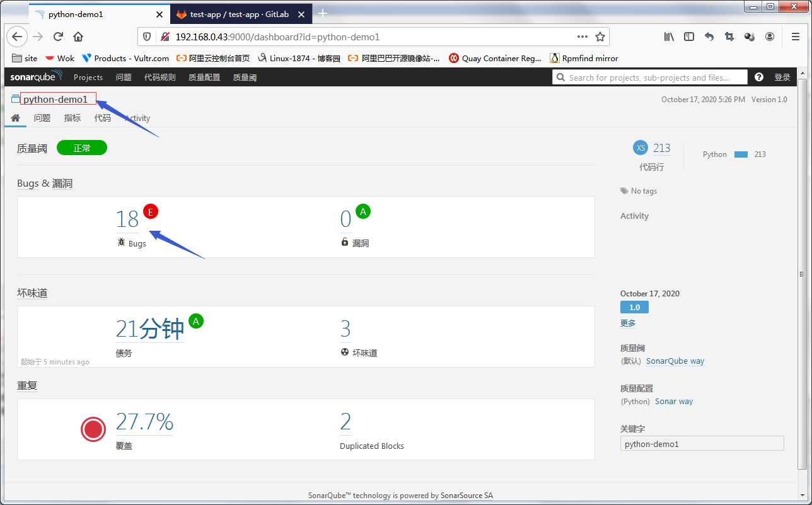Click the 18 Bugs count
This screenshot has width=812, height=505.
click(x=127, y=219)
